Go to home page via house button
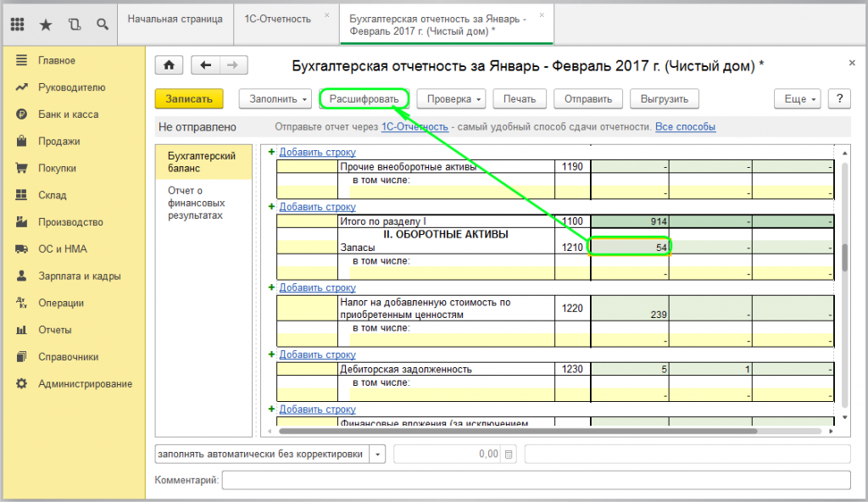The width and height of the screenshot is (868, 502). coord(170,65)
